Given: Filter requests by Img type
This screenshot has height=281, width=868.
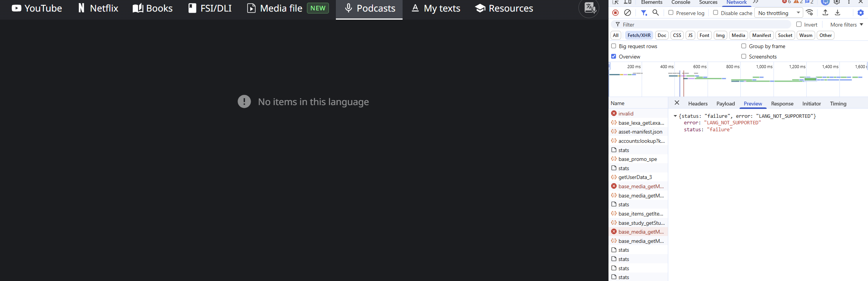Looking at the screenshot, I should pyautogui.click(x=720, y=35).
